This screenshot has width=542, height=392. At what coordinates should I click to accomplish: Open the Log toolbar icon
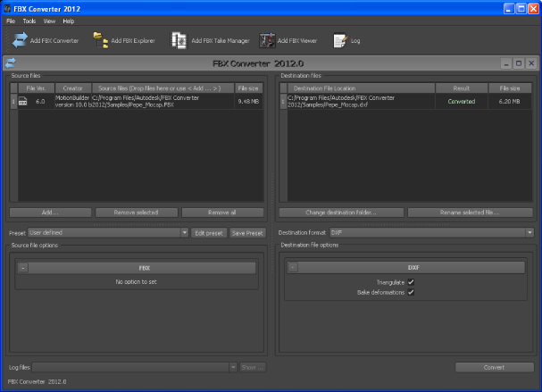point(340,40)
